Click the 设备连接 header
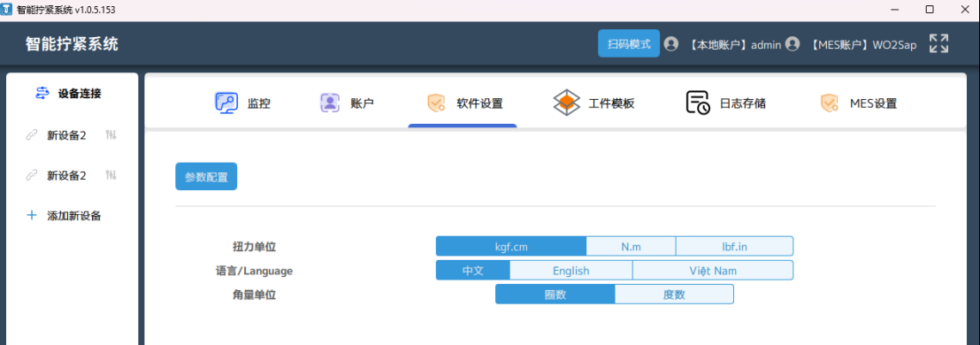 pyautogui.click(x=80, y=94)
